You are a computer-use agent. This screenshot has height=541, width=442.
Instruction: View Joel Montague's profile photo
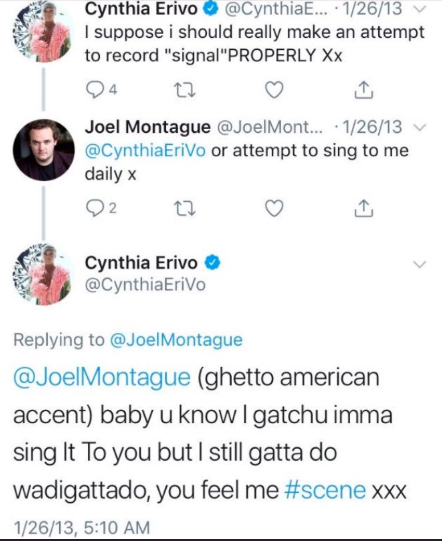click(x=43, y=150)
